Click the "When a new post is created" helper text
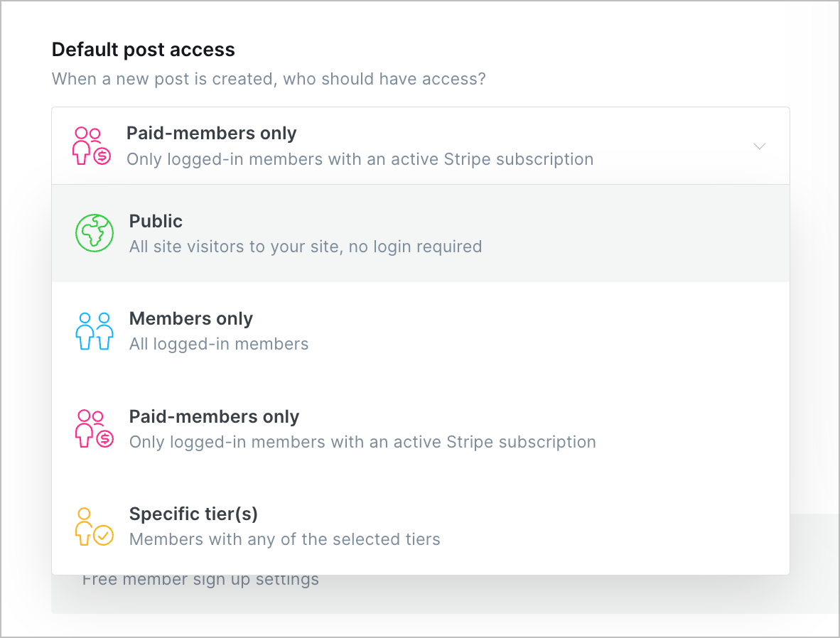 tap(269, 78)
